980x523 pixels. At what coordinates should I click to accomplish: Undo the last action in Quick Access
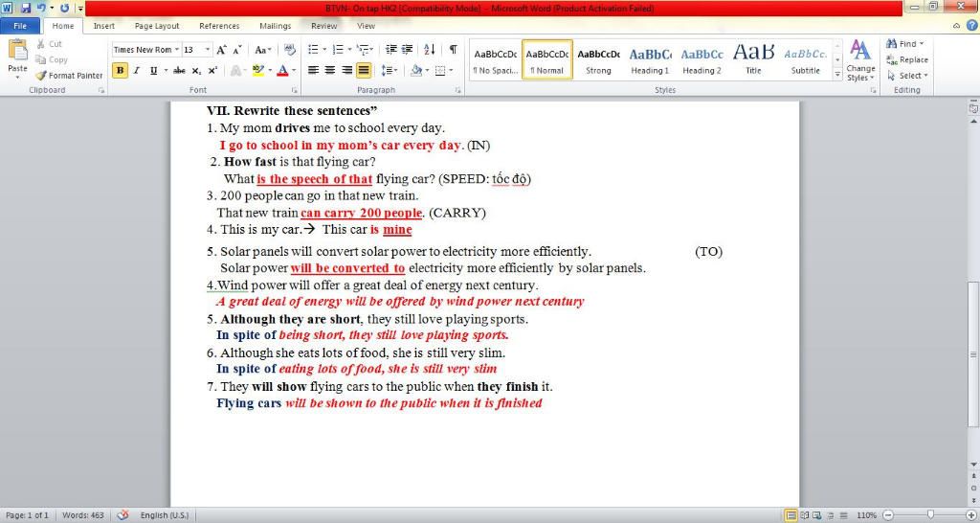pos(41,8)
